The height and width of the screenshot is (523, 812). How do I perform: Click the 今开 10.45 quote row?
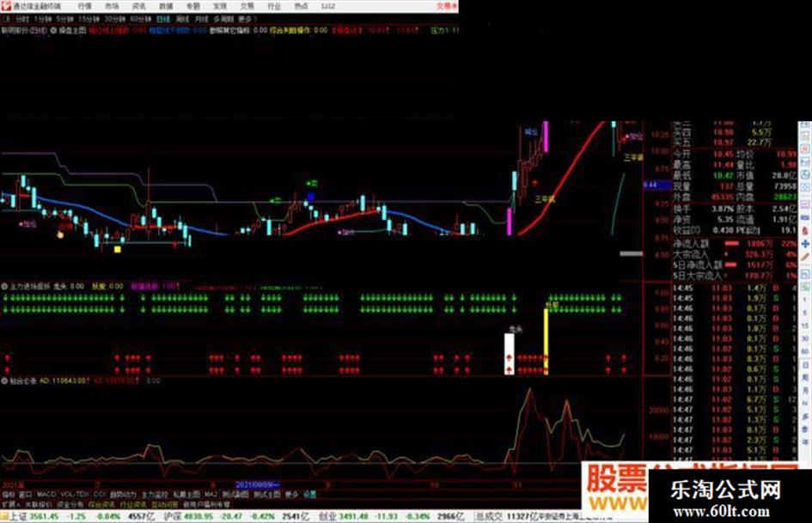704,155
